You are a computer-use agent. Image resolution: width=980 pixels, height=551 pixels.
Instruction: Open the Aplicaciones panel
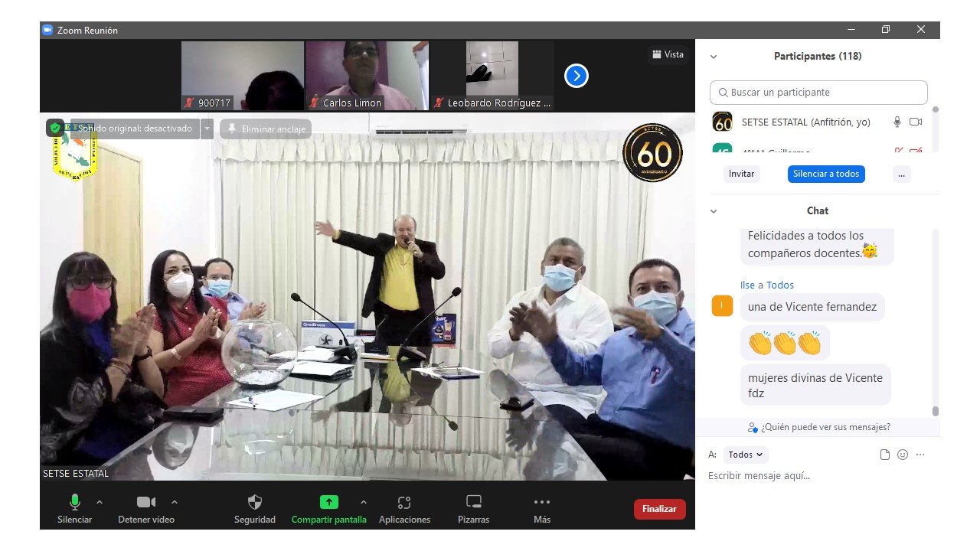tap(404, 509)
